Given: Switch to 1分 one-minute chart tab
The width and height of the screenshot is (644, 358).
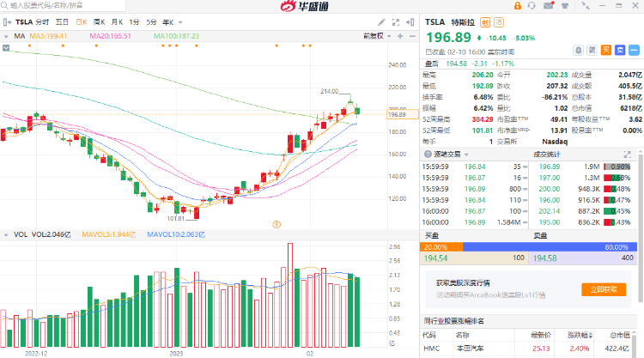Looking at the screenshot, I should [x=134, y=22].
